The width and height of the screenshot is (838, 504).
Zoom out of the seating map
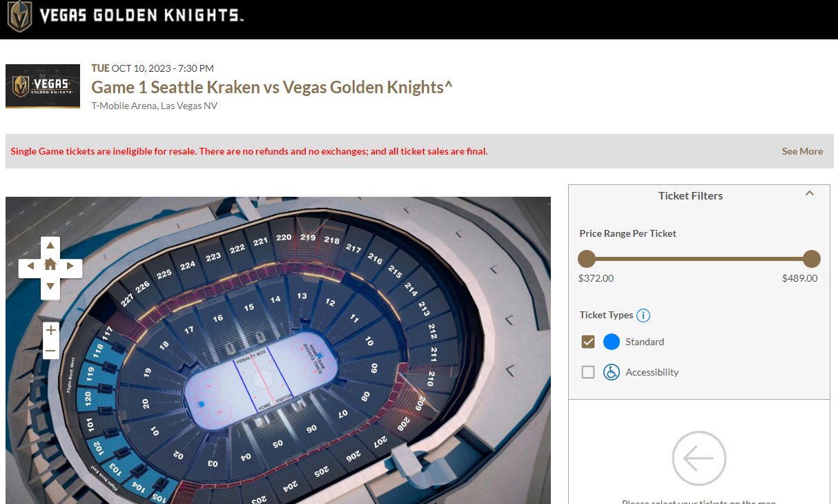[50, 351]
